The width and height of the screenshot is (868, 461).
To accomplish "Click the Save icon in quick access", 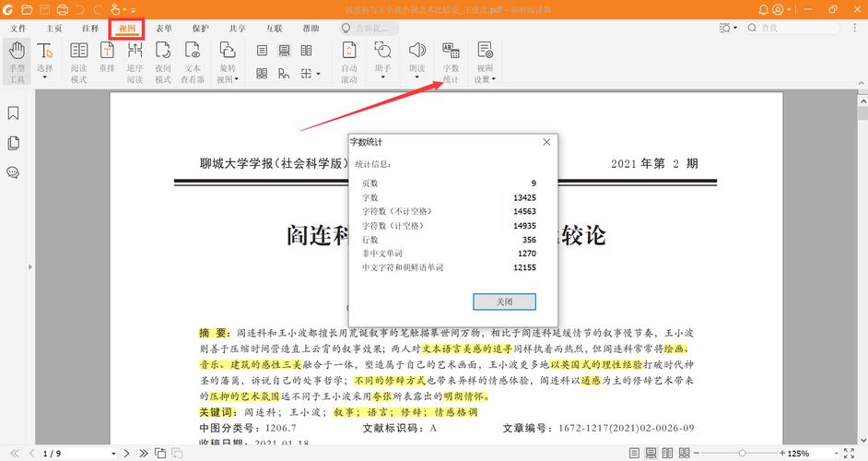I will point(44,9).
